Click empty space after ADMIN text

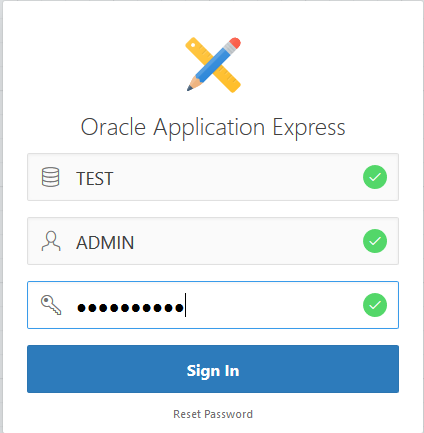point(247,242)
